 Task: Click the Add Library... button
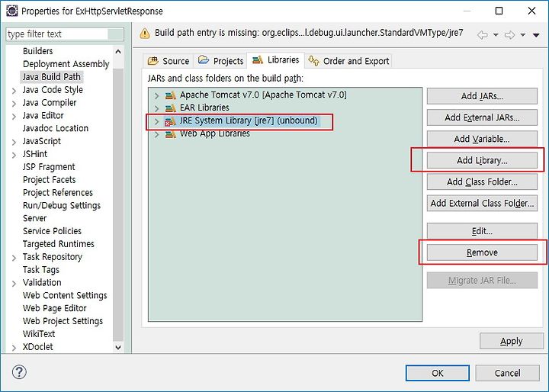tap(482, 160)
